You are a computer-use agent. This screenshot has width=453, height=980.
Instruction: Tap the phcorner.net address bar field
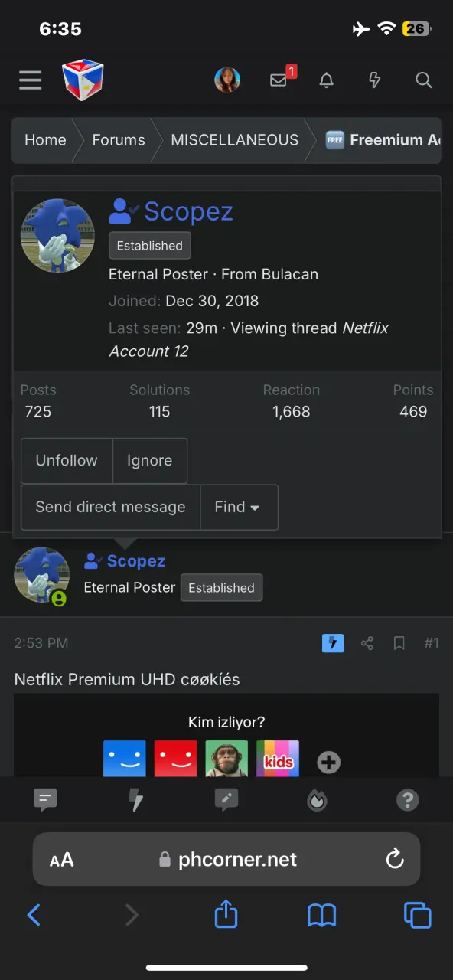coord(226,859)
